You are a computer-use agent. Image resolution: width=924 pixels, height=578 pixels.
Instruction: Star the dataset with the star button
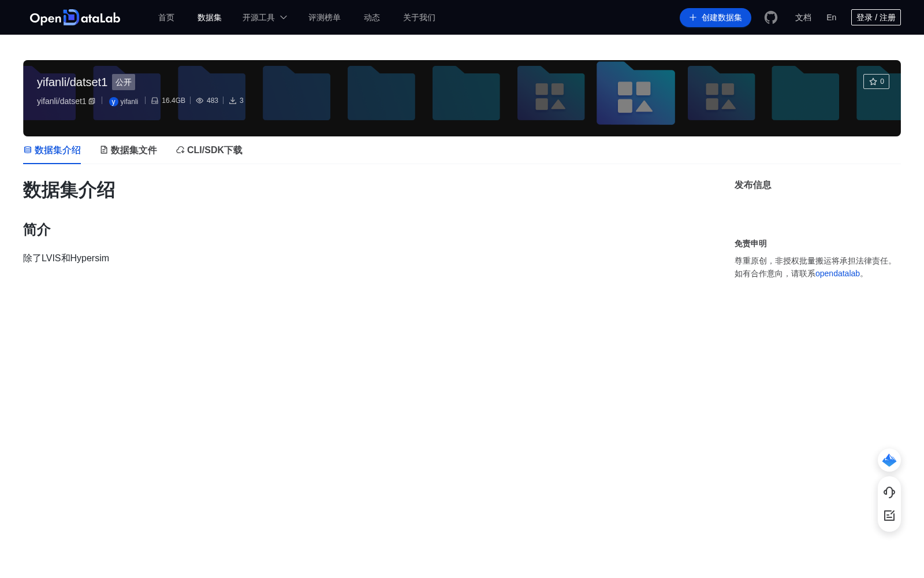[876, 81]
